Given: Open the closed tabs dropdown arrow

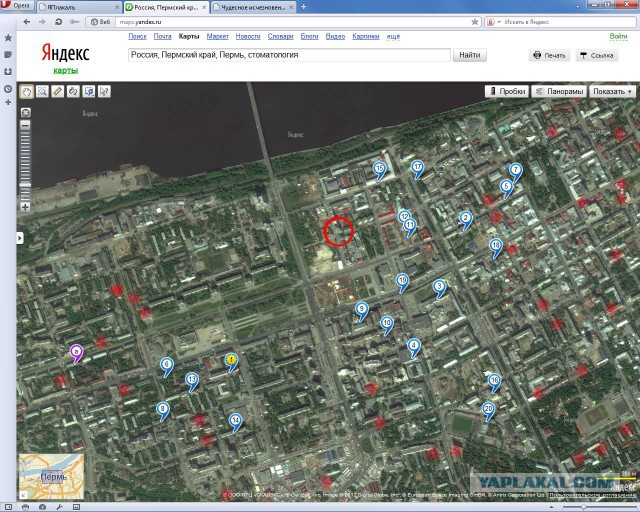Looking at the screenshot, I should click(577, 6).
